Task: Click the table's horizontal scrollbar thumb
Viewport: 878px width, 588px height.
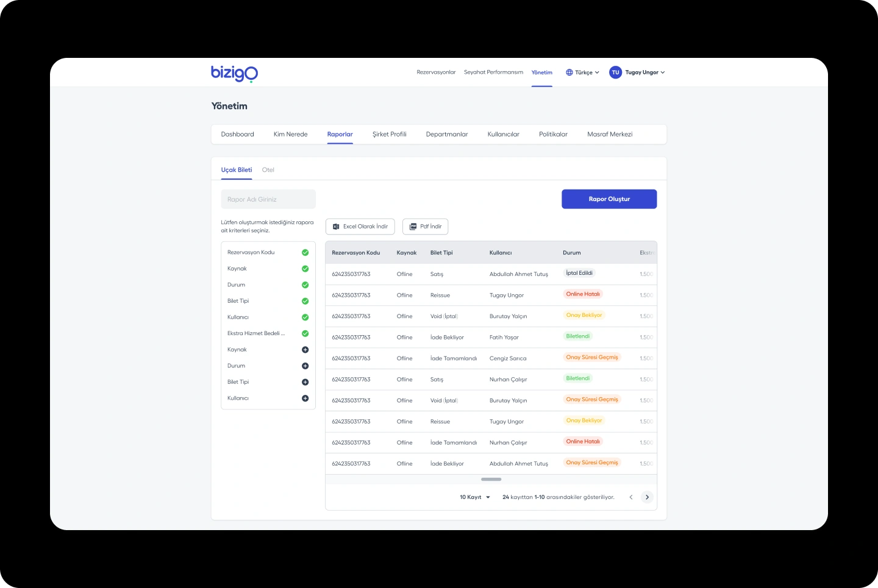Action: click(491, 480)
